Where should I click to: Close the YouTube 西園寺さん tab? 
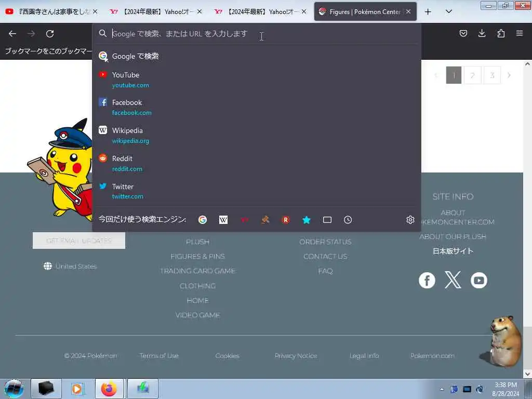pyautogui.click(x=95, y=11)
